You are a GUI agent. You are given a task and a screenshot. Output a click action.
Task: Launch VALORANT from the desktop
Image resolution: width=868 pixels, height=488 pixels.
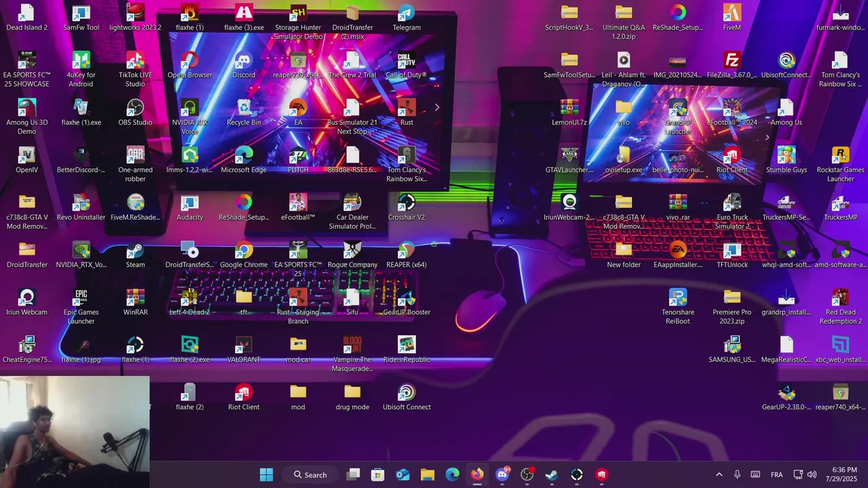point(243,350)
